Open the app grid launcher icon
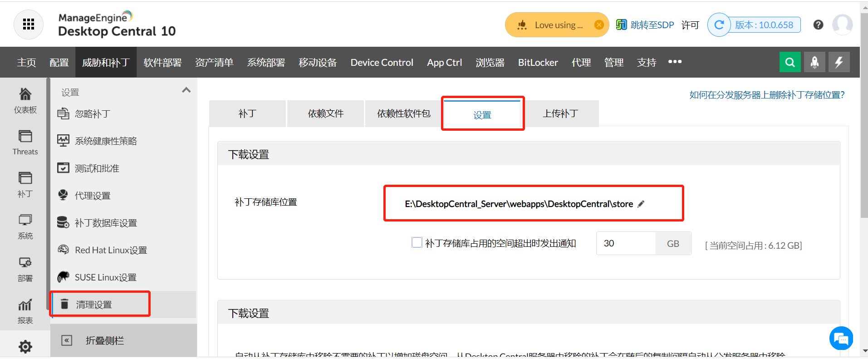 [x=28, y=24]
